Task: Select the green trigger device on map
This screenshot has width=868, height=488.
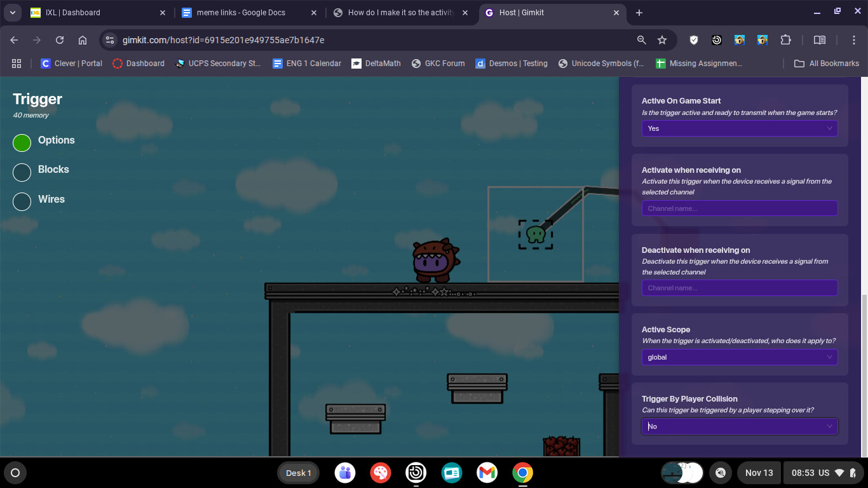Action: tap(536, 234)
